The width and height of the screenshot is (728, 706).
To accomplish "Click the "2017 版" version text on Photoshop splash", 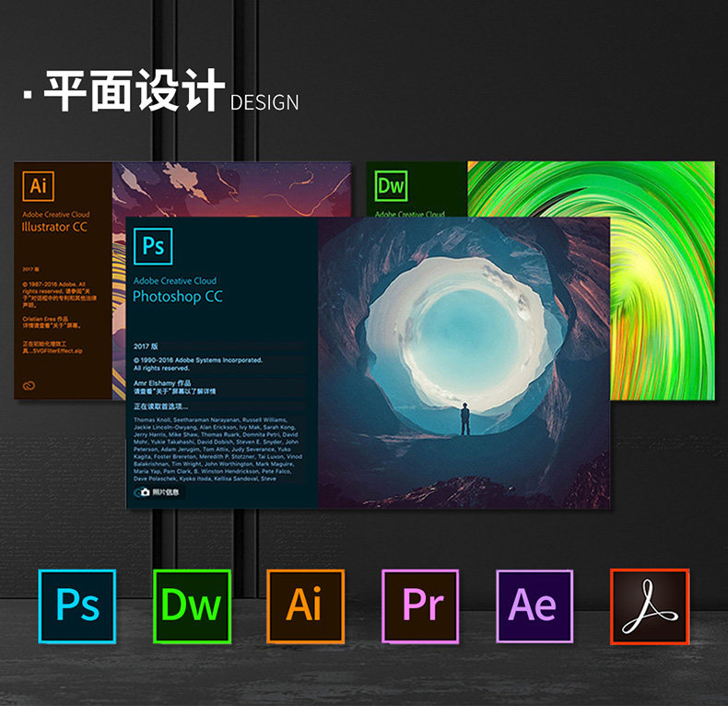I will (x=146, y=346).
